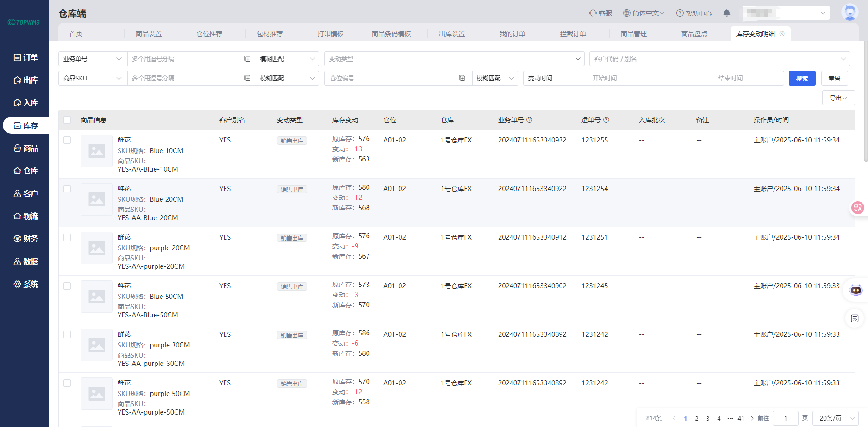Switch to the 商品盘点 tab
The width and height of the screenshot is (868, 427).
[694, 34]
